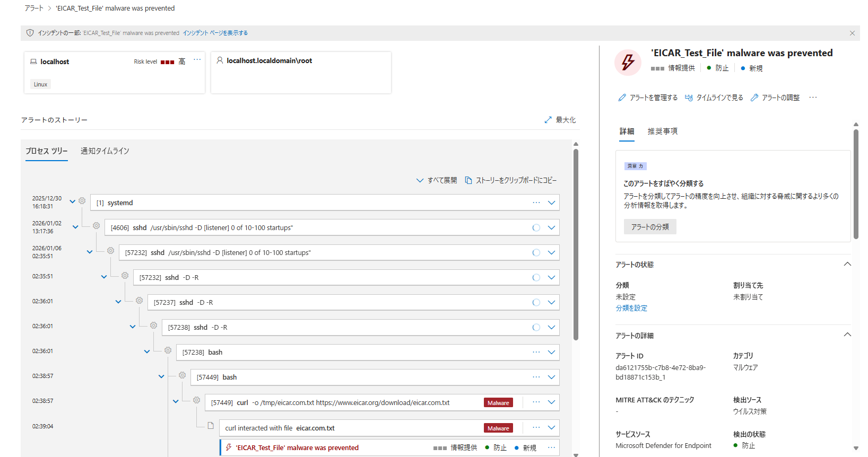The width and height of the screenshot is (868, 457).
Task: Open ellipsis menu on eicar.com.txt file row
Action: pos(536,427)
